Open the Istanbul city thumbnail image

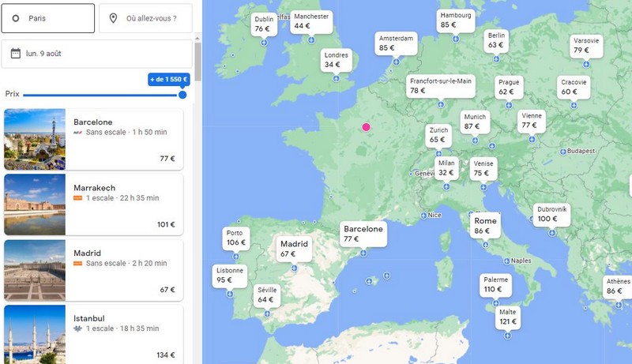(x=34, y=334)
